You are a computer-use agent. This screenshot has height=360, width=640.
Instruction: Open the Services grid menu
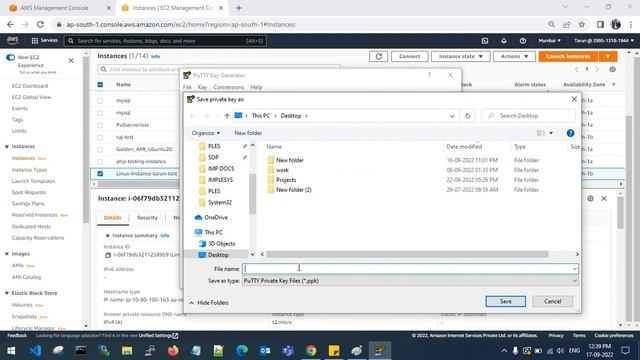pos(45,40)
